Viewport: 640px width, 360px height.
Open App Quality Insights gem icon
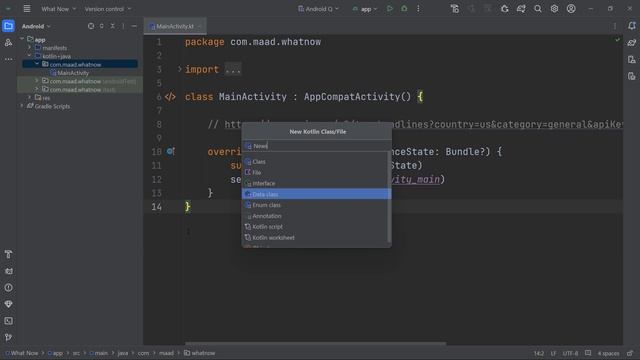pyautogui.click(x=8, y=304)
